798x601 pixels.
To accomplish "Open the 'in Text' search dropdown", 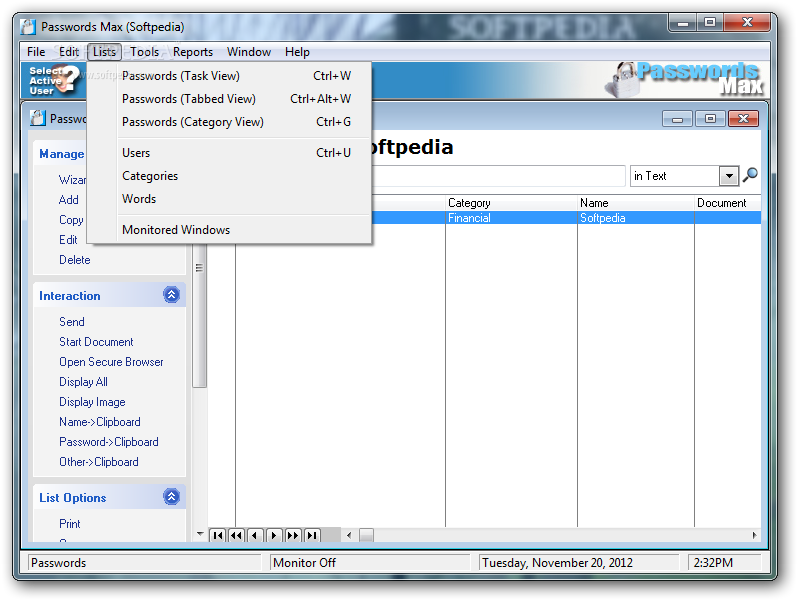I will (x=729, y=176).
